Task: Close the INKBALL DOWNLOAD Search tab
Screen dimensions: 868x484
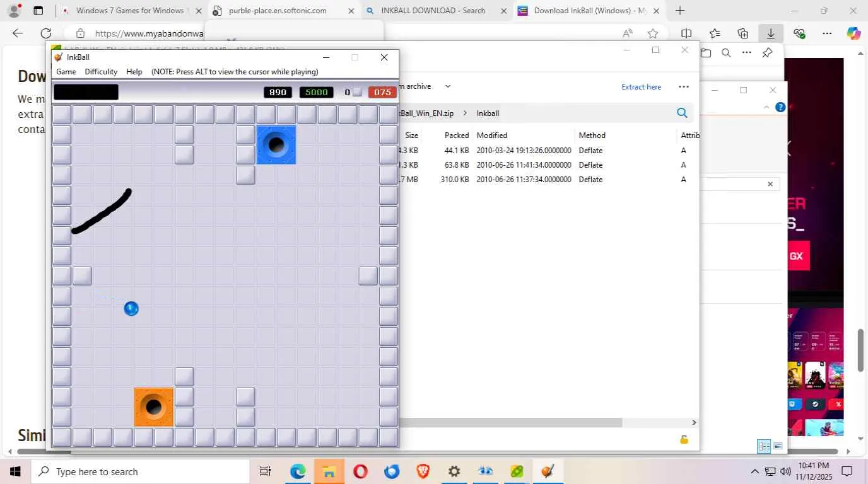Action: 503,11
